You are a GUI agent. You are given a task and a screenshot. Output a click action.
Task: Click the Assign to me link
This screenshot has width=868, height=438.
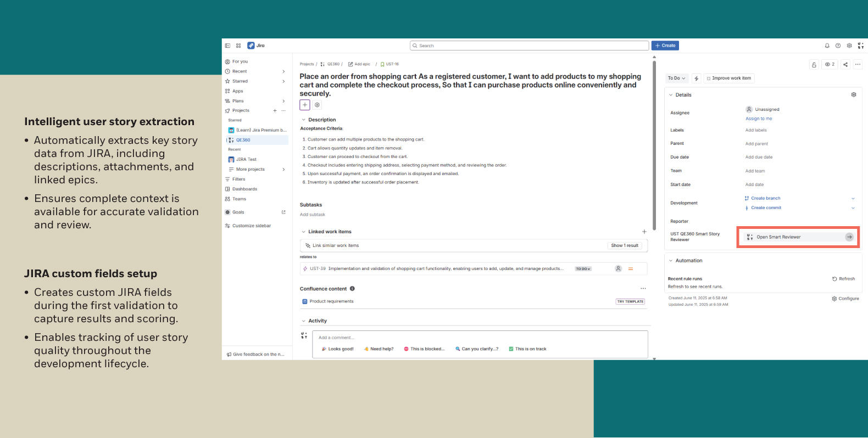[x=759, y=119]
